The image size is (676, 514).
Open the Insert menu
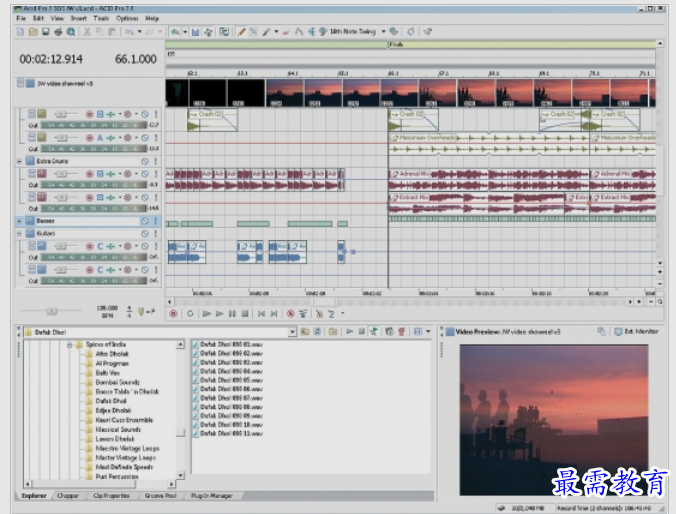78,18
